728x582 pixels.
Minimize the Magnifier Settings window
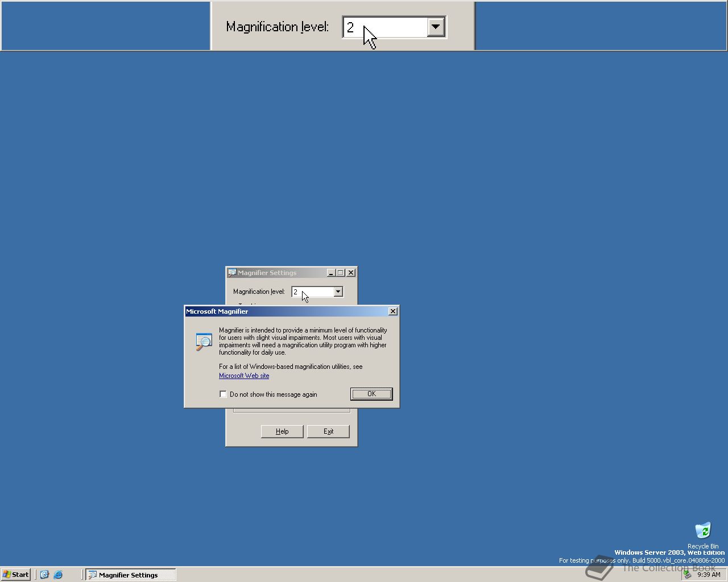tap(331, 273)
